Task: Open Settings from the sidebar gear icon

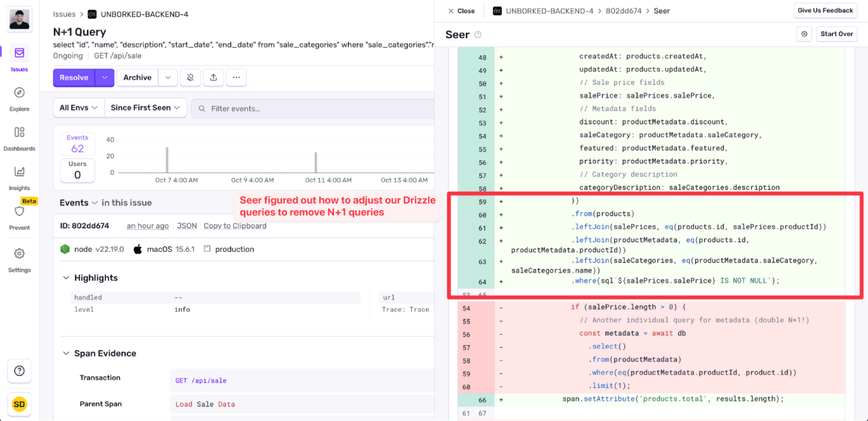Action: (x=19, y=254)
